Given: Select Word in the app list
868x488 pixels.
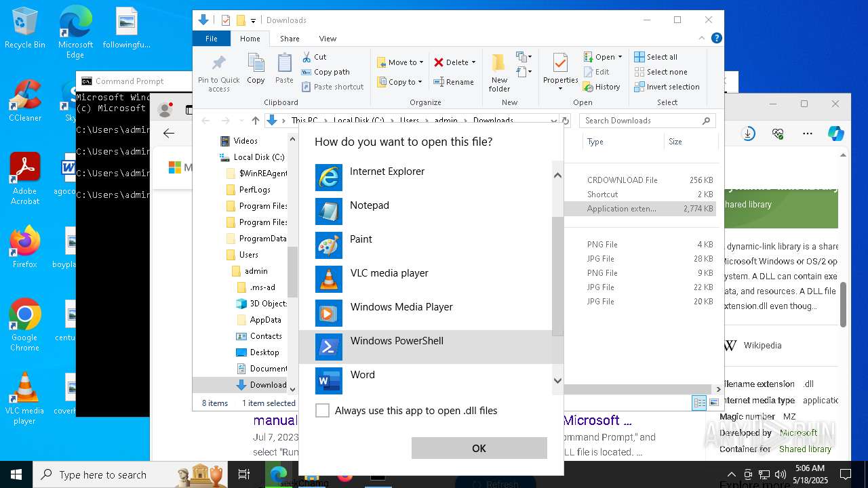Looking at the screenshot, I should [425, 380].
